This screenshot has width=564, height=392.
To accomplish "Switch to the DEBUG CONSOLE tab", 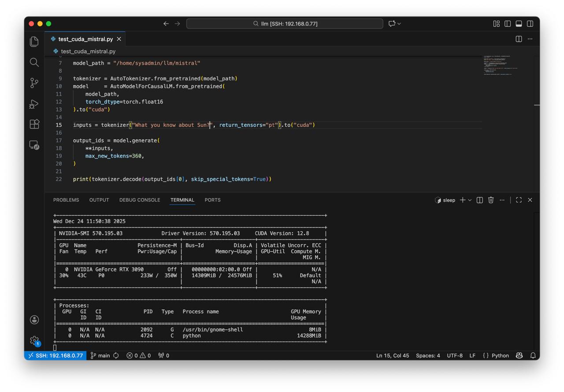I will click(x=140, y=200).
